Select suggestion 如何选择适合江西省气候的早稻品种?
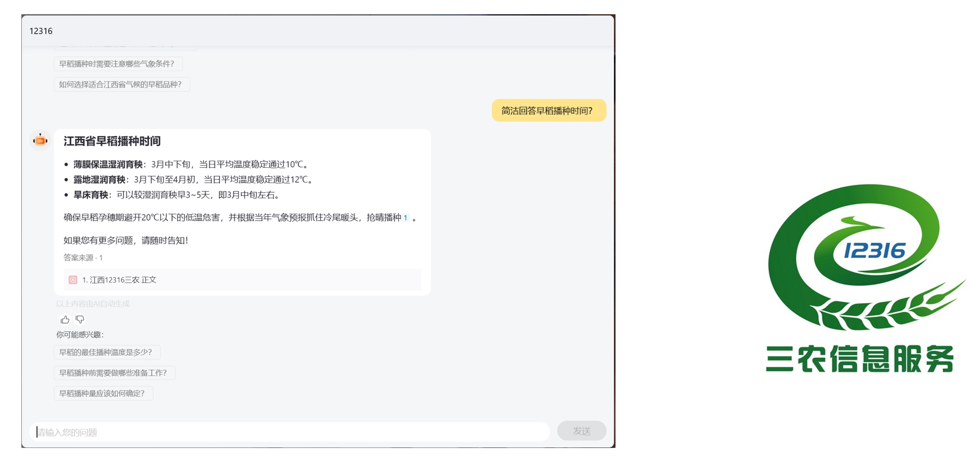Image resolution: width=980 pixels, height=461 pixels. point(122,84)
